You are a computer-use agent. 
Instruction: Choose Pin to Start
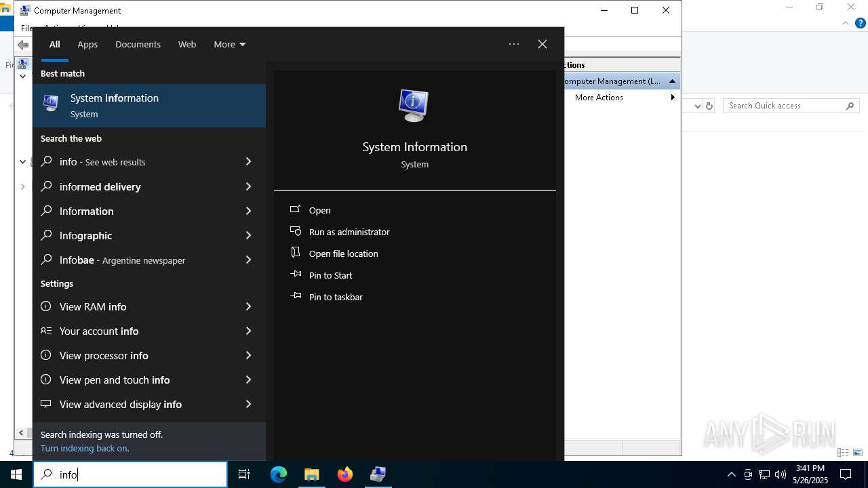[331, 275]
